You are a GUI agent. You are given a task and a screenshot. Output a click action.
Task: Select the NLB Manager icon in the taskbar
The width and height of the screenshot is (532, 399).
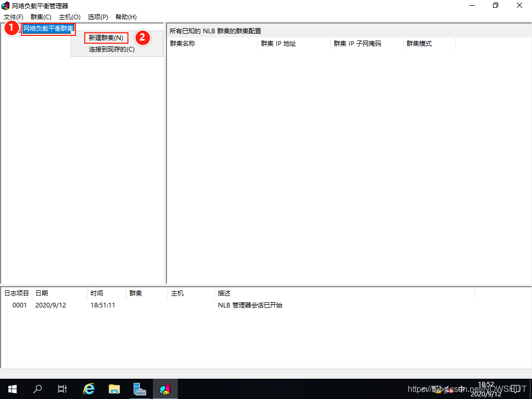pos(165,389)
